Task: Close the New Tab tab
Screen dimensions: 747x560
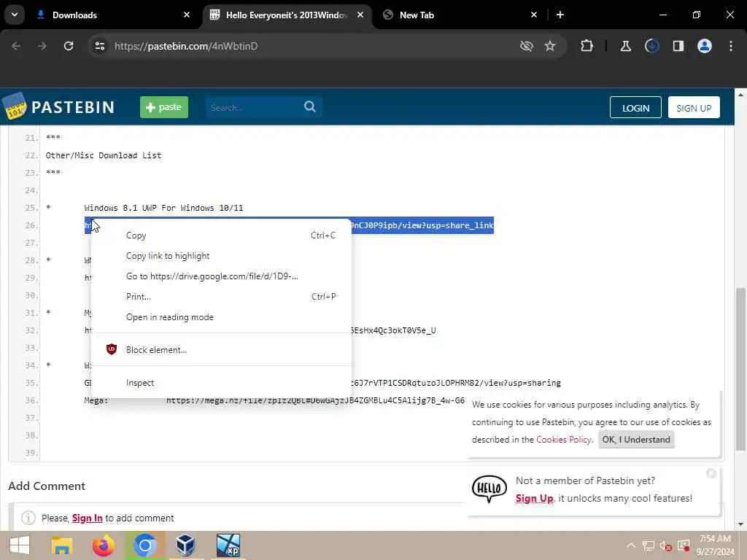Action: click(533, 15)
